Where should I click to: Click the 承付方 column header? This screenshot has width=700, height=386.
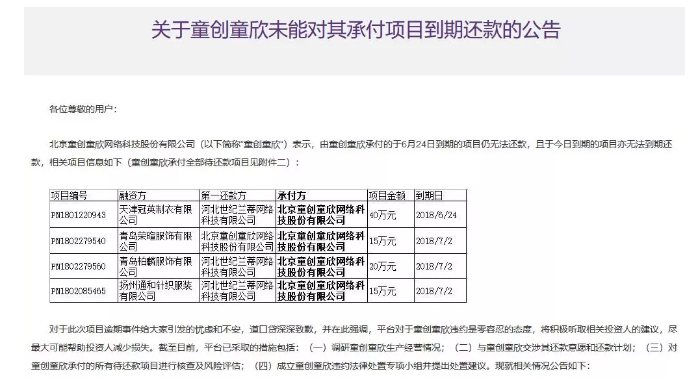coord(321,195)
